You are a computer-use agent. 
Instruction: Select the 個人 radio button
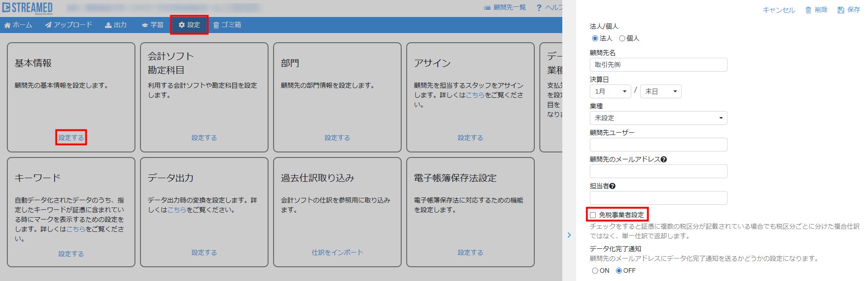(x=622, y=39)
